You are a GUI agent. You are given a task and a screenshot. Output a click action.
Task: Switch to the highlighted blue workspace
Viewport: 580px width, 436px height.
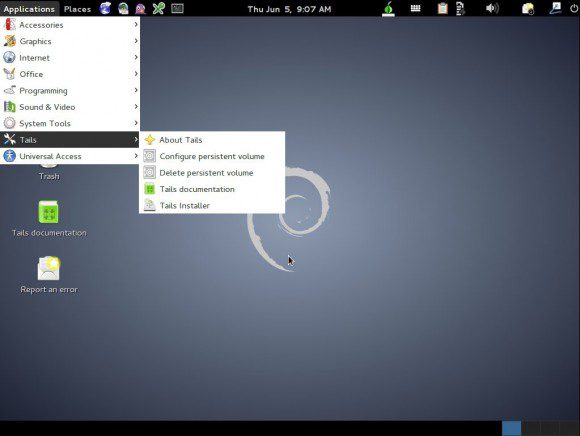(x=512, y=428)
